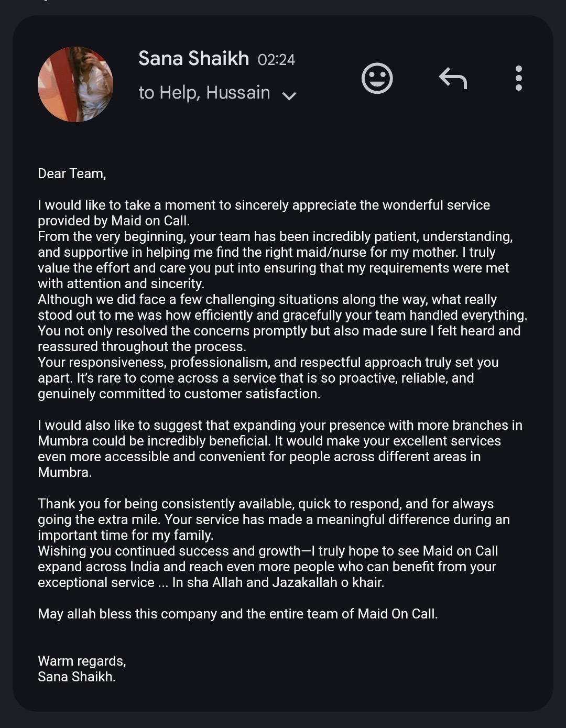The height and width of the screenshot is (728, 566).
Task: Click the line starting "Thank you for being consistently"
Action: [x=266, y=504]
